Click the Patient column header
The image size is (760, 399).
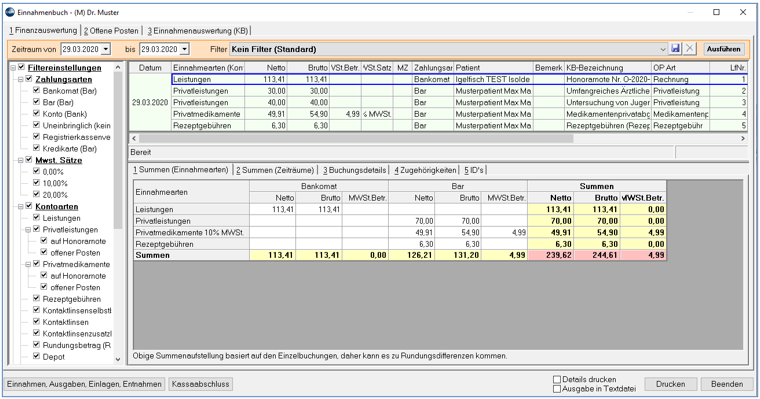tap(493, 68)
